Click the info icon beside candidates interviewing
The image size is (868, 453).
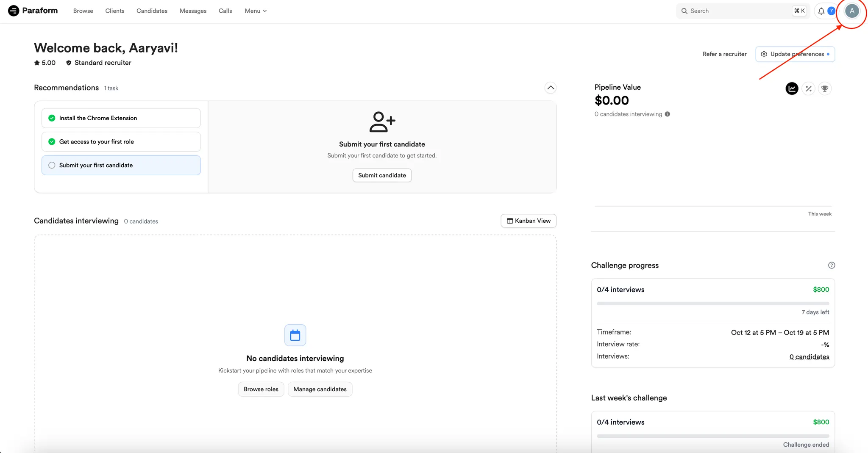coord(668,114)
